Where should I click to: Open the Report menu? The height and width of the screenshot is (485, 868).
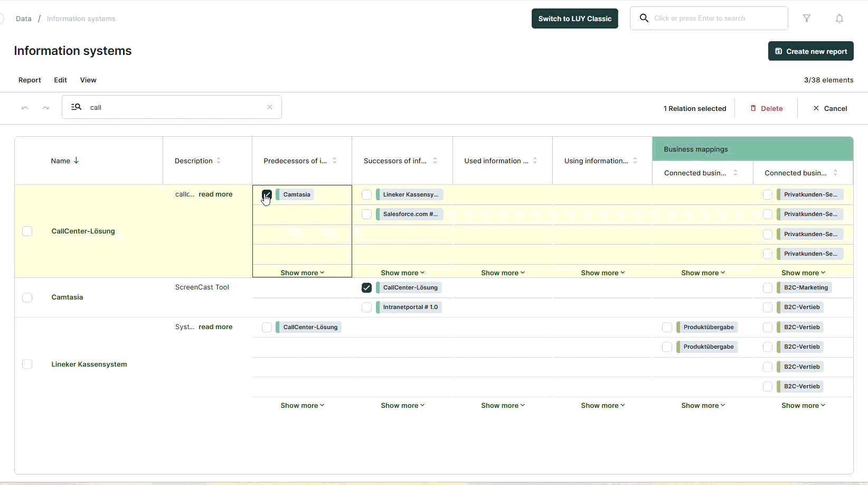30,80
